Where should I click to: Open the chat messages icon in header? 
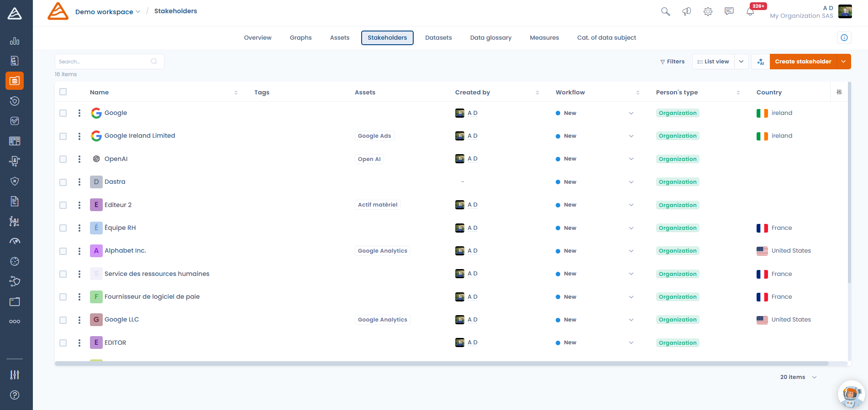(729, 12)
